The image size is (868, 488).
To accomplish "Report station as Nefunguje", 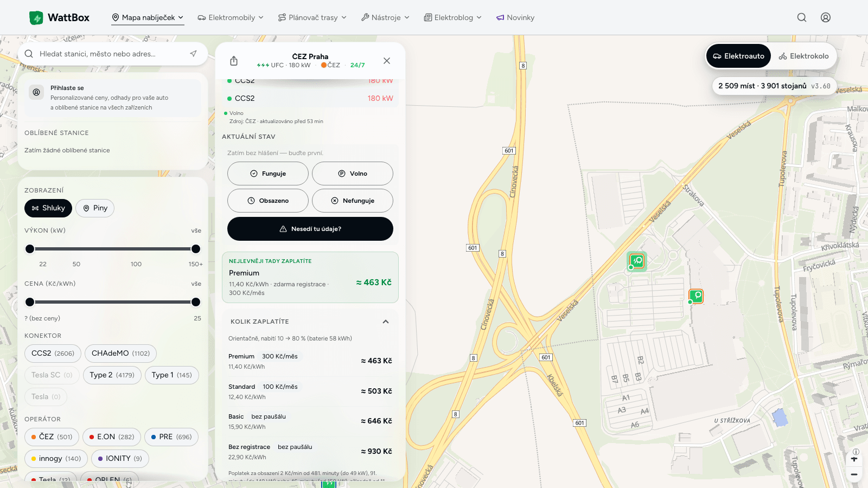I will (x=353, y=201).
